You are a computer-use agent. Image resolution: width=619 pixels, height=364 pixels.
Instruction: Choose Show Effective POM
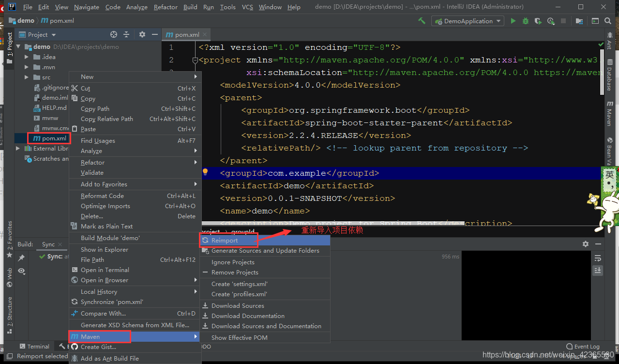(265, 337)
